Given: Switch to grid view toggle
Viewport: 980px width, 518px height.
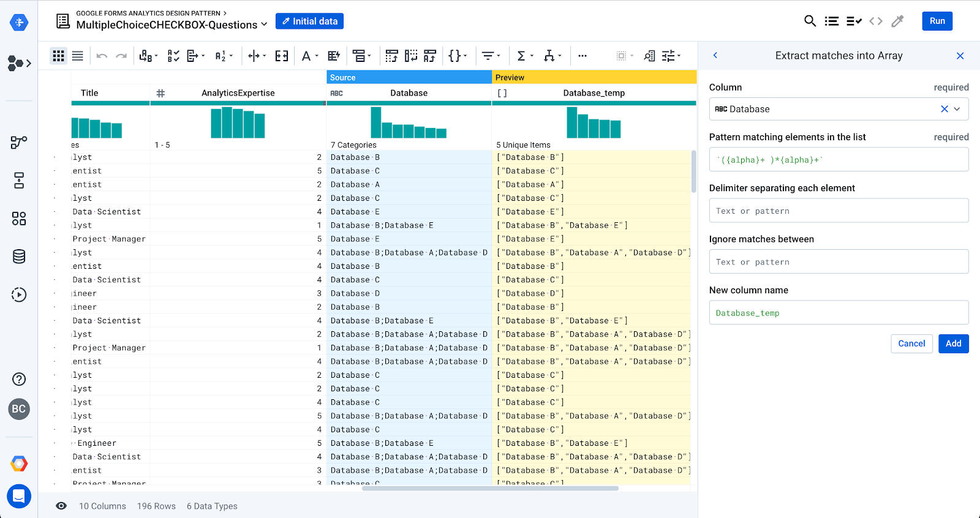Looking at the screenshot, I should point(58,56).
